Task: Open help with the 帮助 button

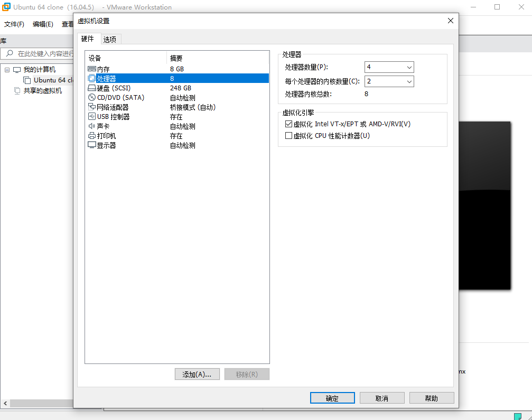Action: click(x=432, y=398)
